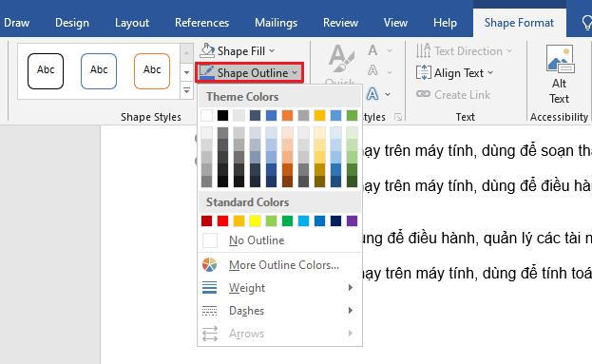
Task: Pick the orange theme color swatch
Action: click(x=287, y=115)
